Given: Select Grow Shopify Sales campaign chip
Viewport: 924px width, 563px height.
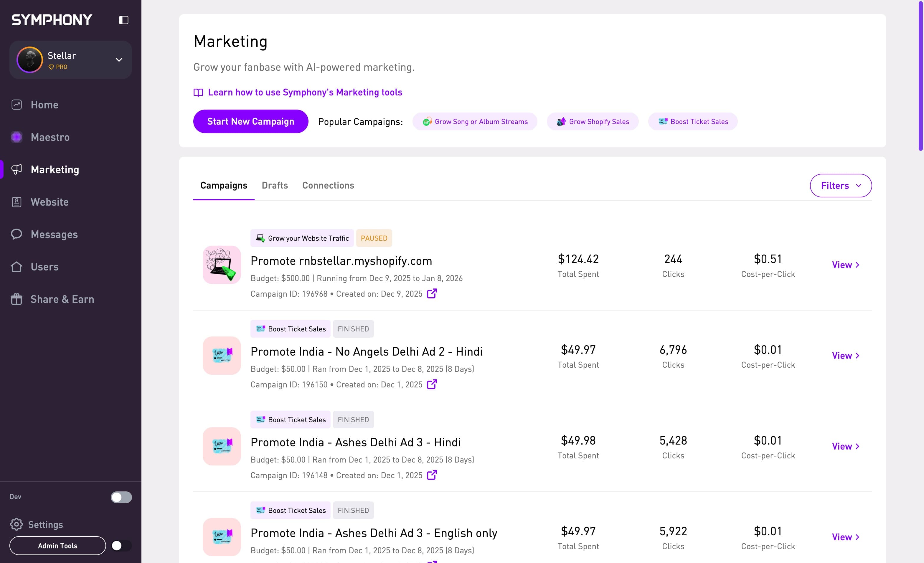Looking at the screenshot, I should 593,121.
